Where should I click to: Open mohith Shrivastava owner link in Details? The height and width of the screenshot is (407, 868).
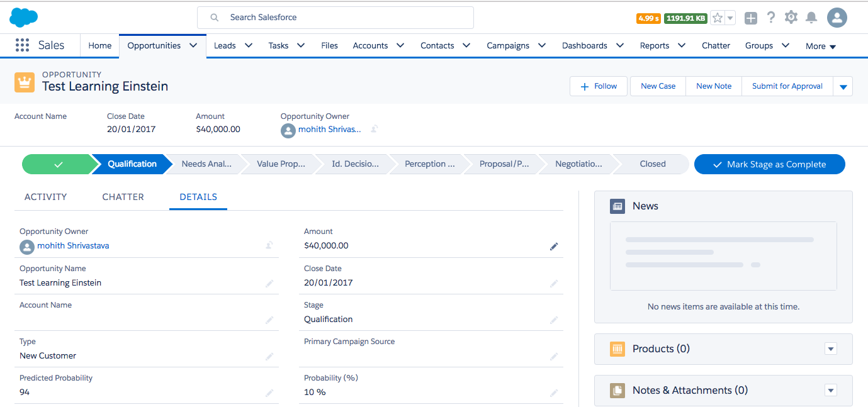pyautogui.click(x=73, y=246)
